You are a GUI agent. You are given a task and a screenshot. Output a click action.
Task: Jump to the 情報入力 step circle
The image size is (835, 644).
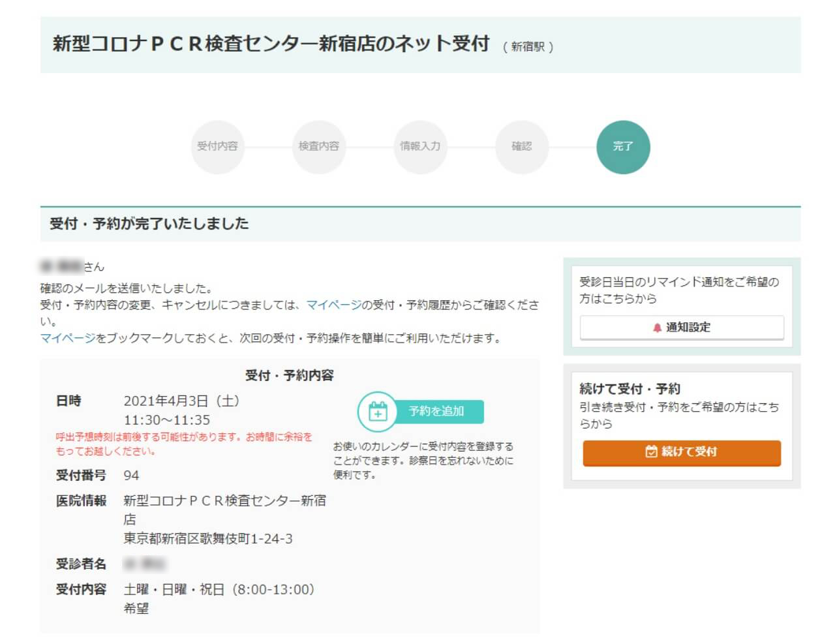[420, 147]
